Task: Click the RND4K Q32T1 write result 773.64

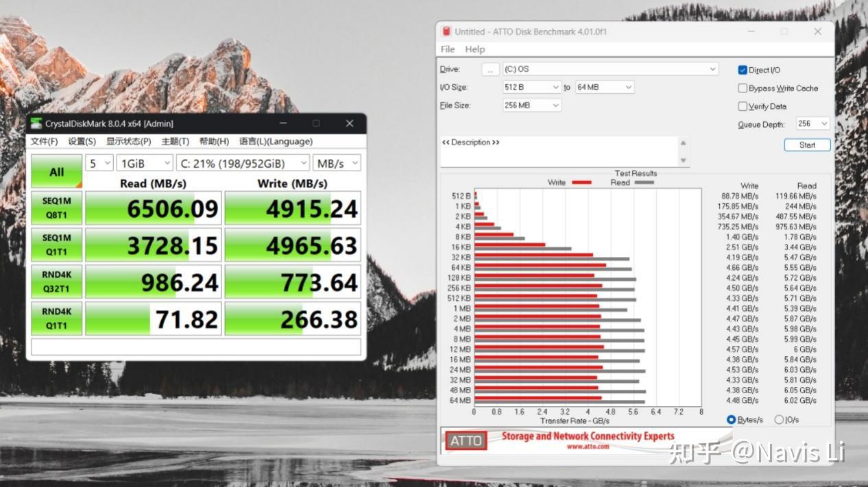Action: (x=292, y=282)
